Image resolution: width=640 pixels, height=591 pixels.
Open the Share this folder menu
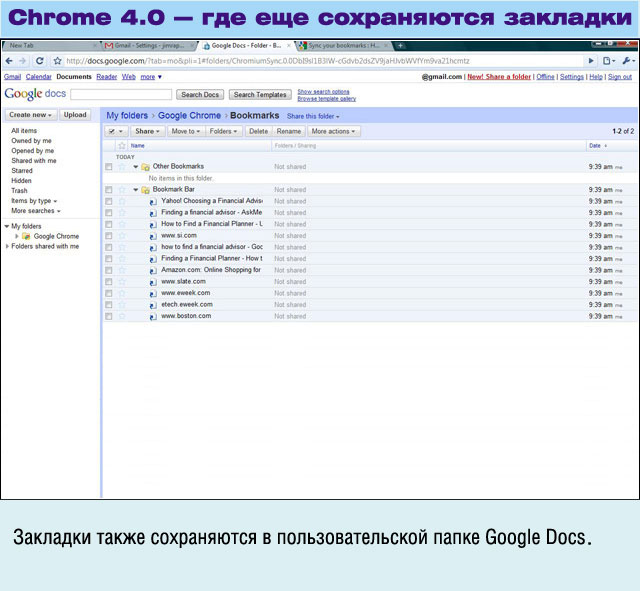(x=313, y=116)
